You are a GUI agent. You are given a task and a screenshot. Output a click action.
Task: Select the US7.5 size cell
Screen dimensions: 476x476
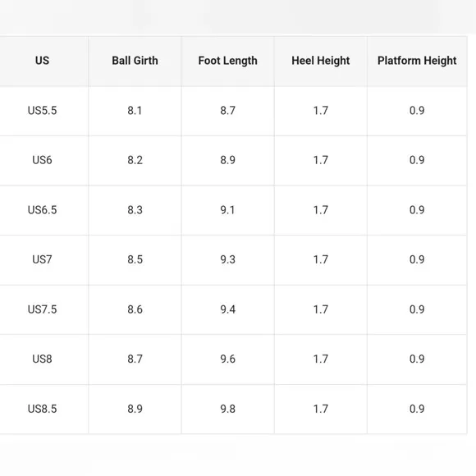pyautogui.click(x=42, y=309)
